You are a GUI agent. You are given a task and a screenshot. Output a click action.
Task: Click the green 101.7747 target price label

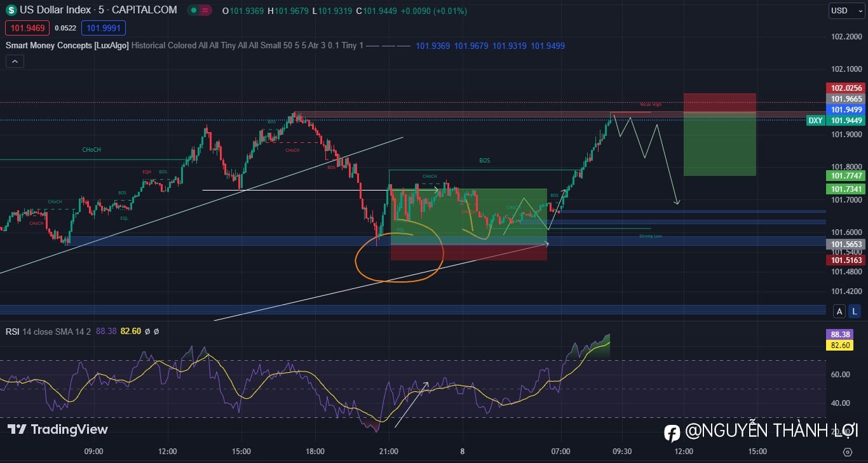(846, 176)
